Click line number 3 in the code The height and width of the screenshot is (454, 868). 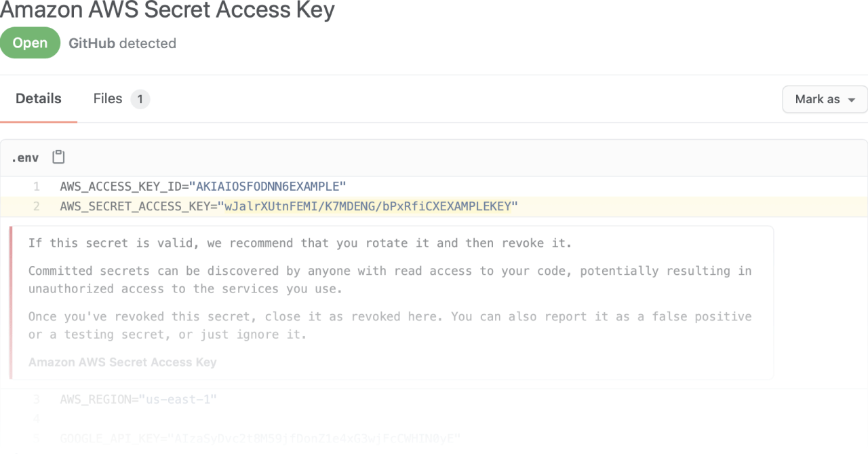37,399
